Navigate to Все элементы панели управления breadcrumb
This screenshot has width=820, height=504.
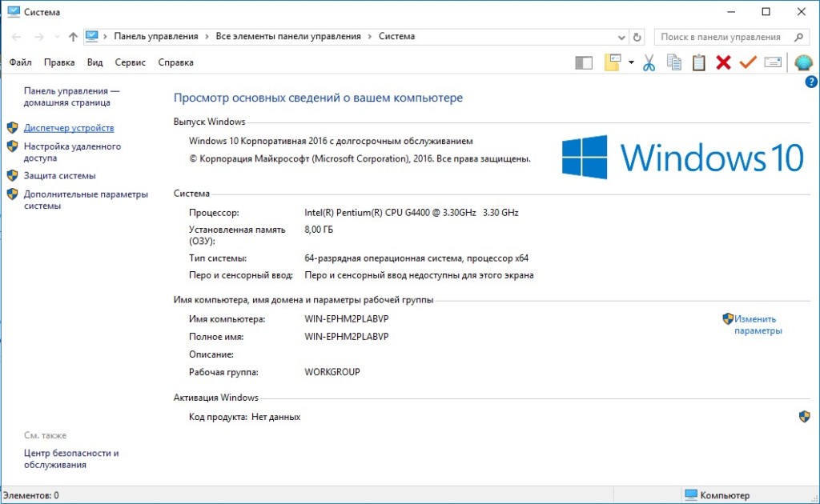tap(288, 36)
